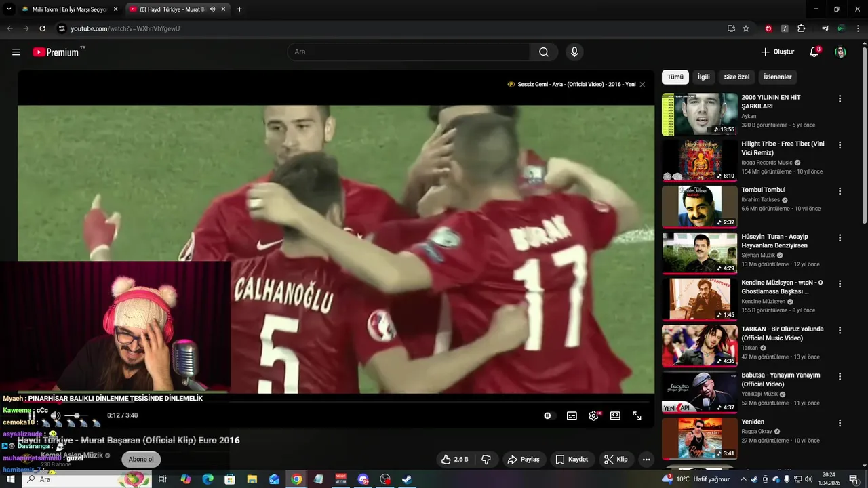Image resolution: width=868 pixels, height=488 pixels.
Task: Close the Haydi Türkiye browser tab
Action: point(223,9)
